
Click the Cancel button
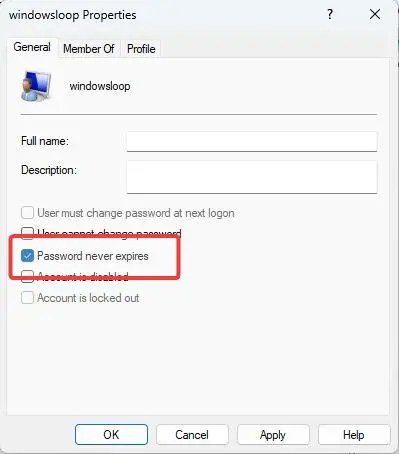point(192,435)
